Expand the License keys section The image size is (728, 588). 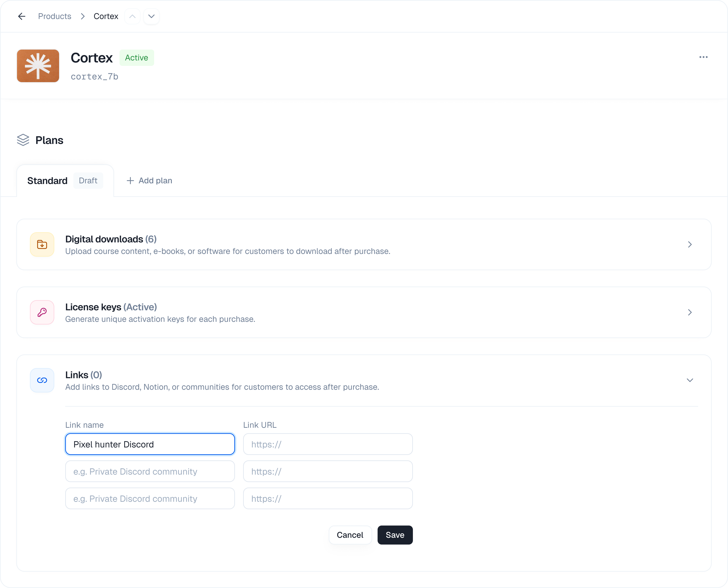point(690,312)
